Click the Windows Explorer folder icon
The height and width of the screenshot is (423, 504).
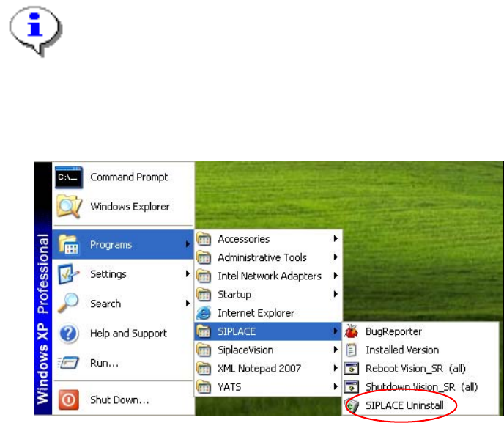point(69,207)
